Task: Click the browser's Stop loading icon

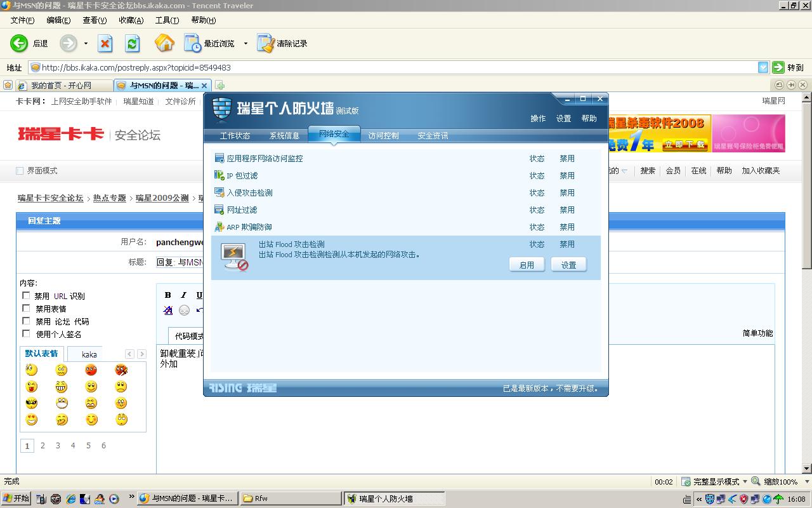Action: (x=105, y=43)
